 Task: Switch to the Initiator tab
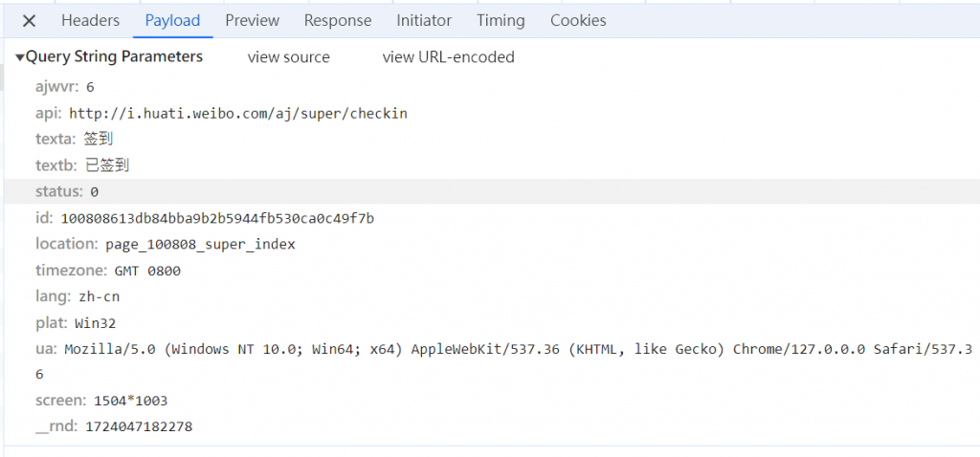[424, 21]
